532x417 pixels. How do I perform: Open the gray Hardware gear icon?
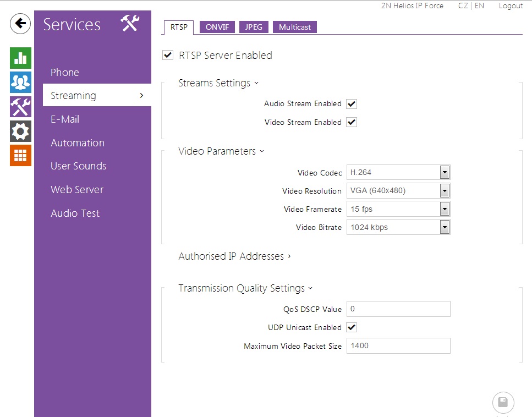(20, 131)
